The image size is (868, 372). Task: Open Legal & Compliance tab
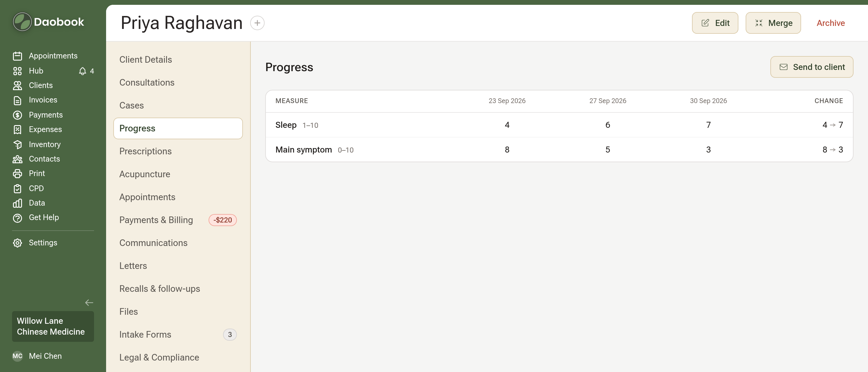coord(178,358)
